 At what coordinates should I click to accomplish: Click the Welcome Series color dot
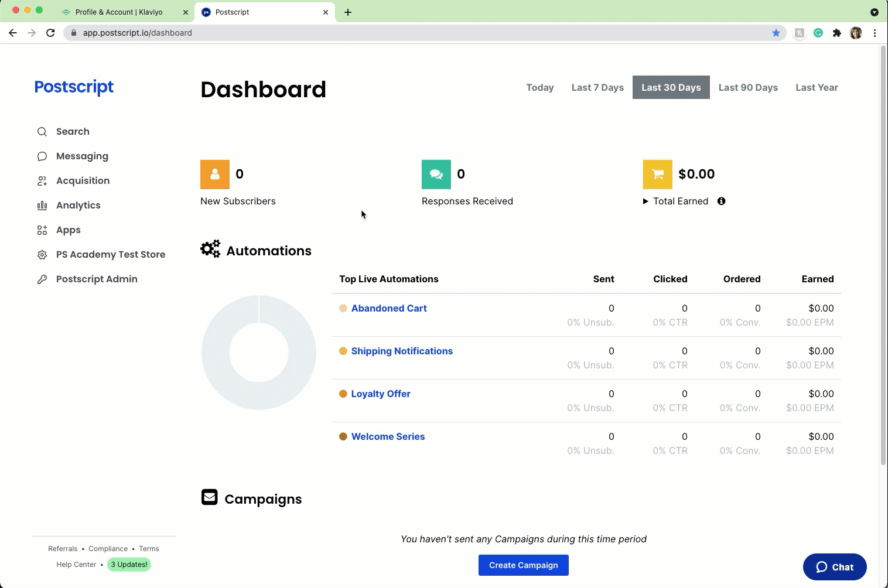click(x=343, y=436)
